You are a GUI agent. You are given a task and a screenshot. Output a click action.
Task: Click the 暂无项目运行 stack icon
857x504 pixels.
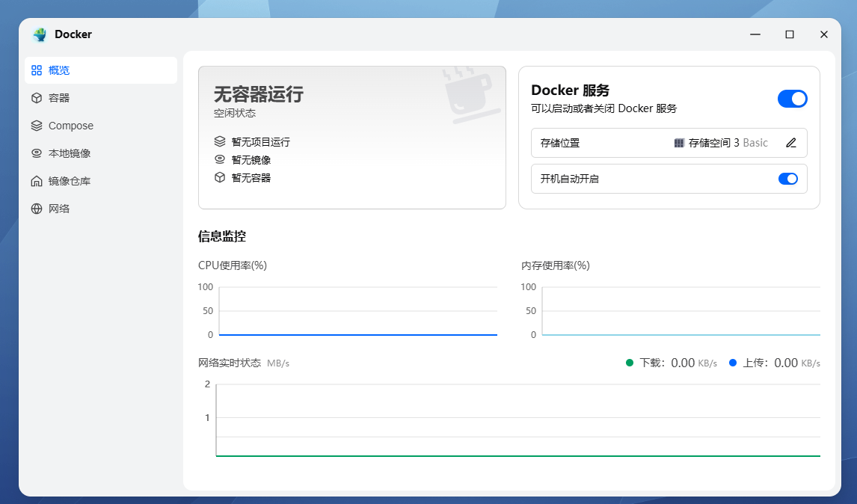coord(220,141)
